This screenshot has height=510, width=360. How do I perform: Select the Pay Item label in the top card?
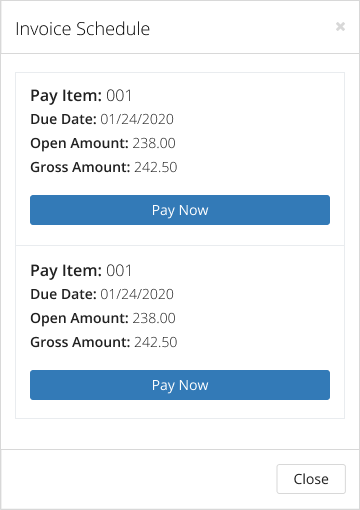(x=66, y=96)
